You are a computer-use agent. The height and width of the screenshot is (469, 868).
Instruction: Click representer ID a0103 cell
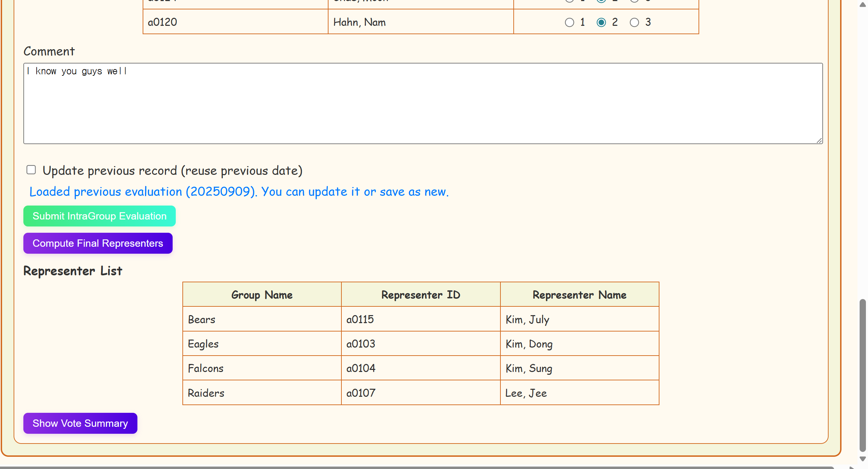pos(420,344)
